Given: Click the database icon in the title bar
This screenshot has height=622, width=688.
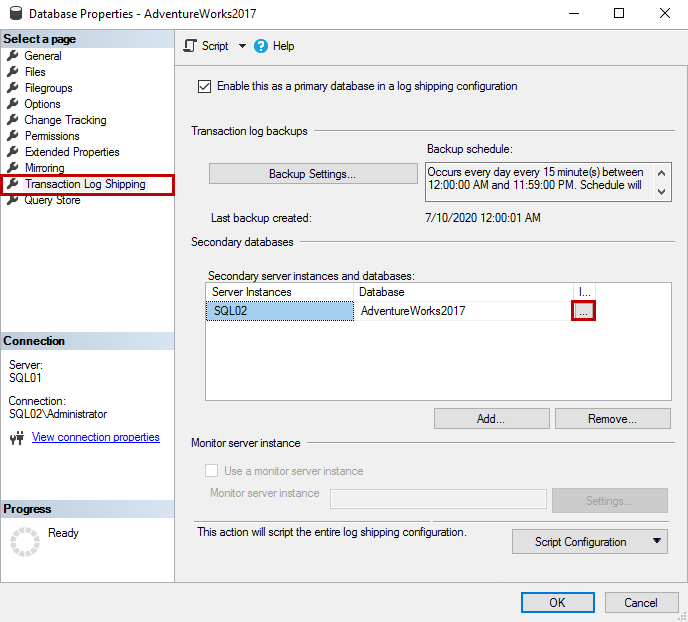Looking at the screenshot, I should tap(15, 14).
